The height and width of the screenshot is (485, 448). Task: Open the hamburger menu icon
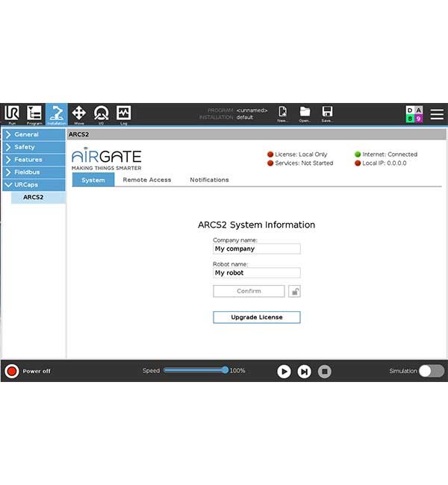click(x=437, y=114)
